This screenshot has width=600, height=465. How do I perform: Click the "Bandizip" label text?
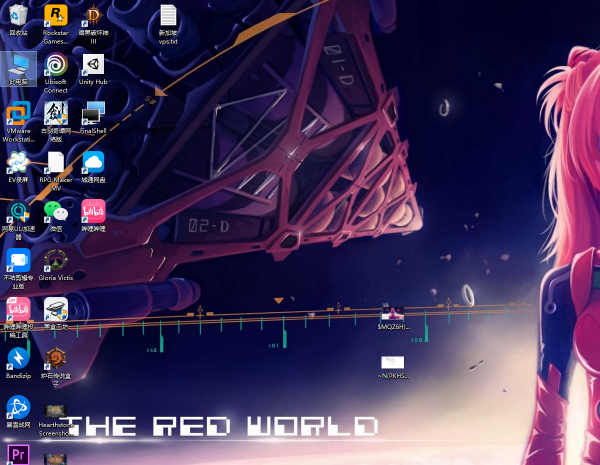[x=18, y=375]
